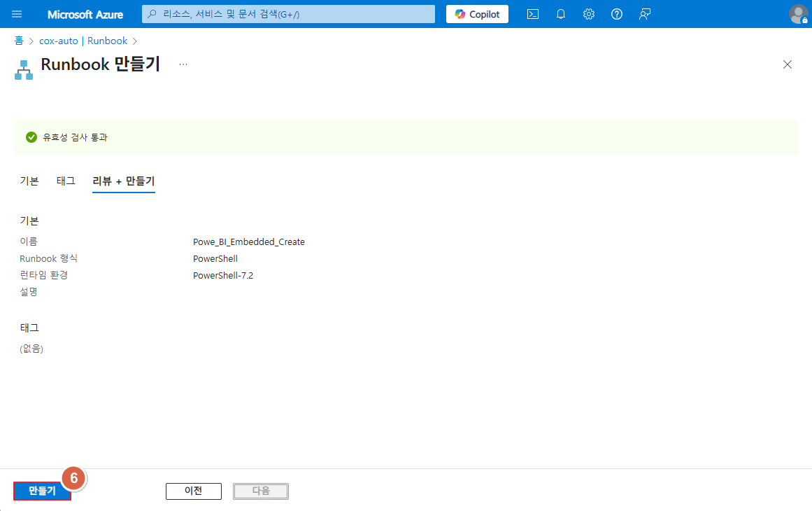Click the 이전 button
This screenshot has height=511, width=812.
coord(194,491)
